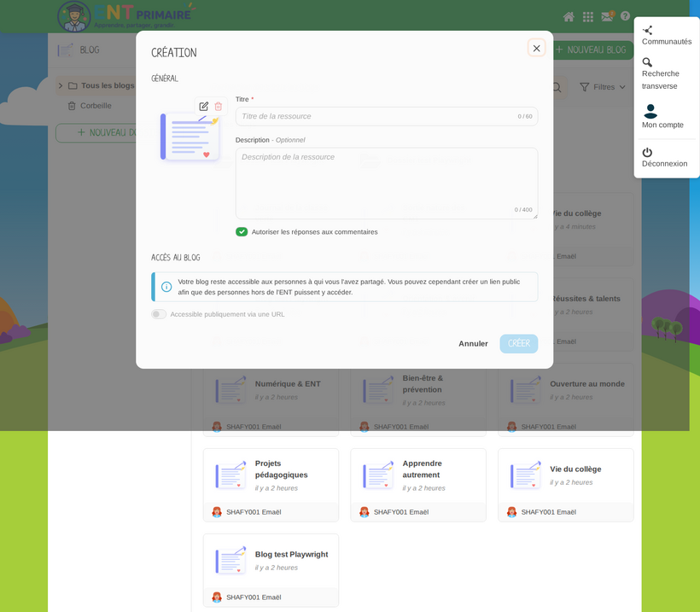Image resolution: width=700 pixels, height=612 pixels.
Task: Open the Projets pédagogiques blog
Action: tap(271, 485)
